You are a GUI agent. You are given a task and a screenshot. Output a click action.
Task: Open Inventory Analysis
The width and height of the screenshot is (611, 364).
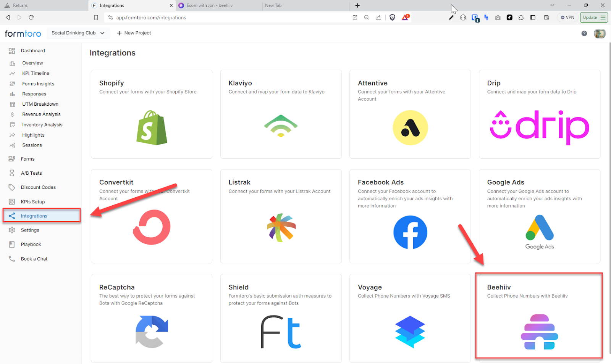[42, 125]
